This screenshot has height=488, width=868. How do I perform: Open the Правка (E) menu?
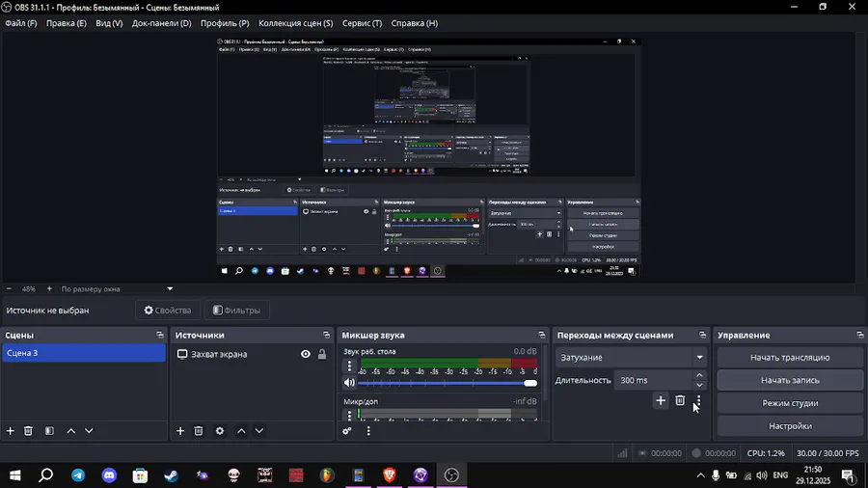click(66, 23)
